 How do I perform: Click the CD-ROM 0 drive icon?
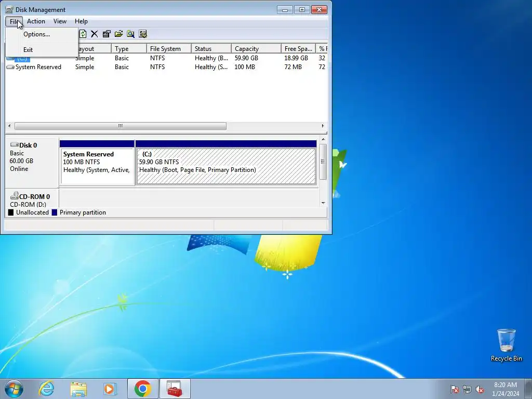(x=14, y=196)
